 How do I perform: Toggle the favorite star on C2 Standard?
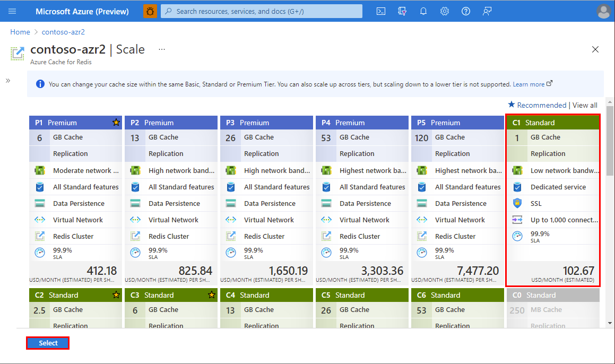116,294
